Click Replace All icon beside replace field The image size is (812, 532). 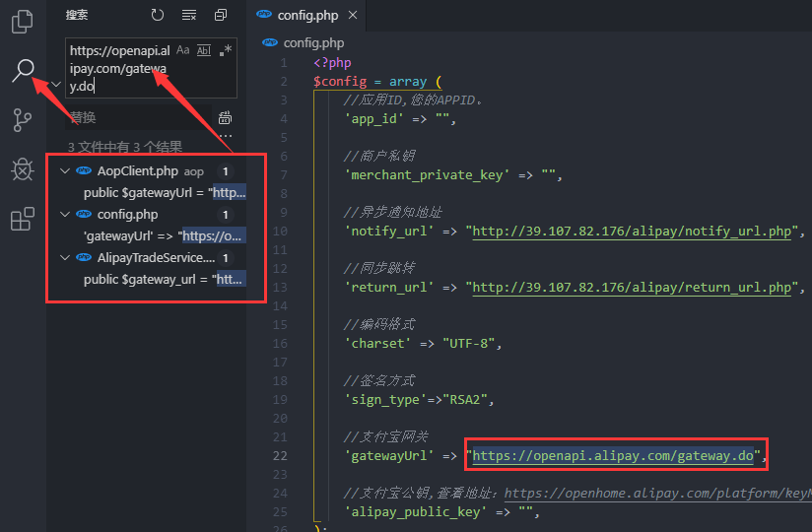225,117
